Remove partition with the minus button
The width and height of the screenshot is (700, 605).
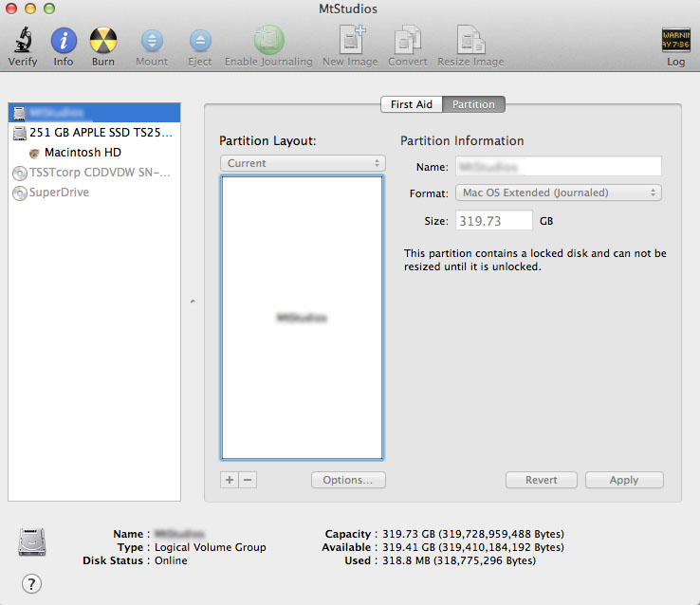[x=248, y=480]
